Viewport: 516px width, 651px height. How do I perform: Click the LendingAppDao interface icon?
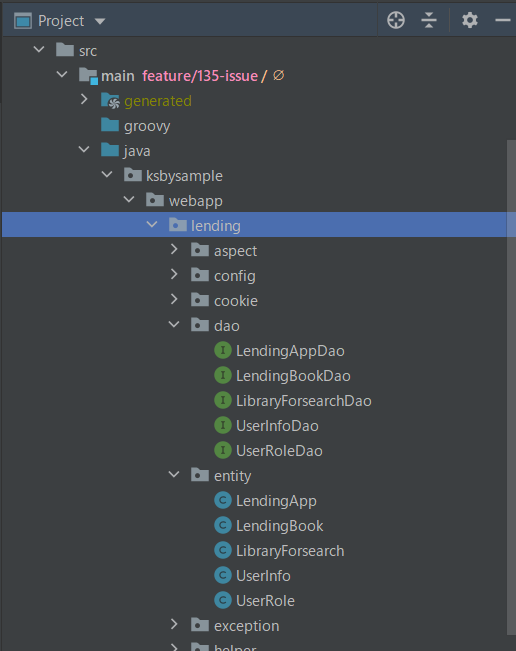pyautogui.click(x=223, y=350)
